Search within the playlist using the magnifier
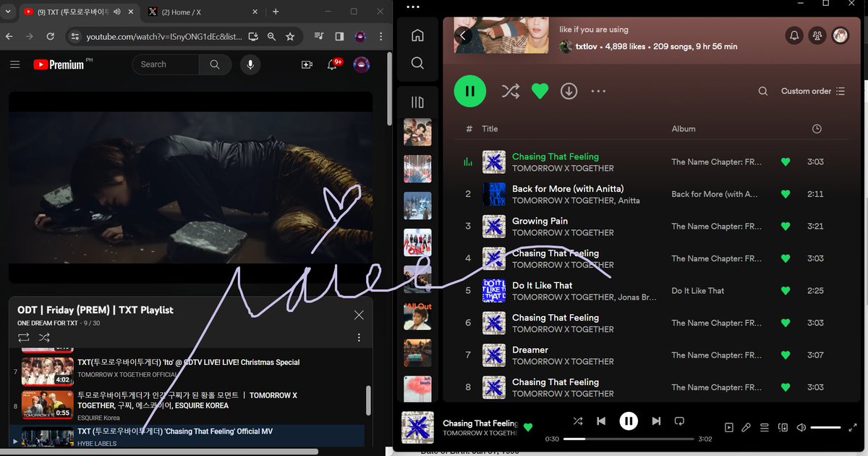This screenshot has height=456, width=868. click(763, 91)
